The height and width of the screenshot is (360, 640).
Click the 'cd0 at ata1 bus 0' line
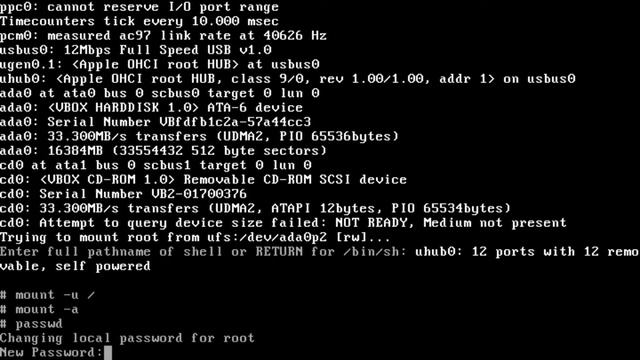click(156, 165)
